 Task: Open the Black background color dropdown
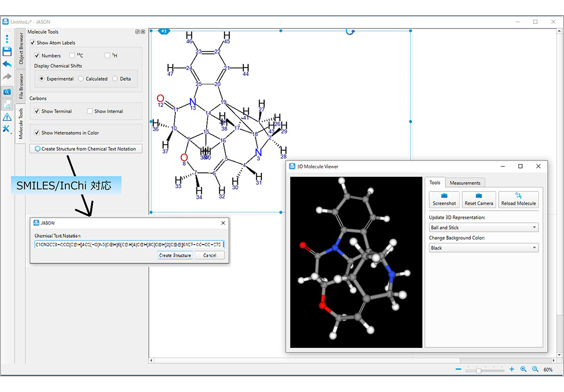[x=484, y=248]
